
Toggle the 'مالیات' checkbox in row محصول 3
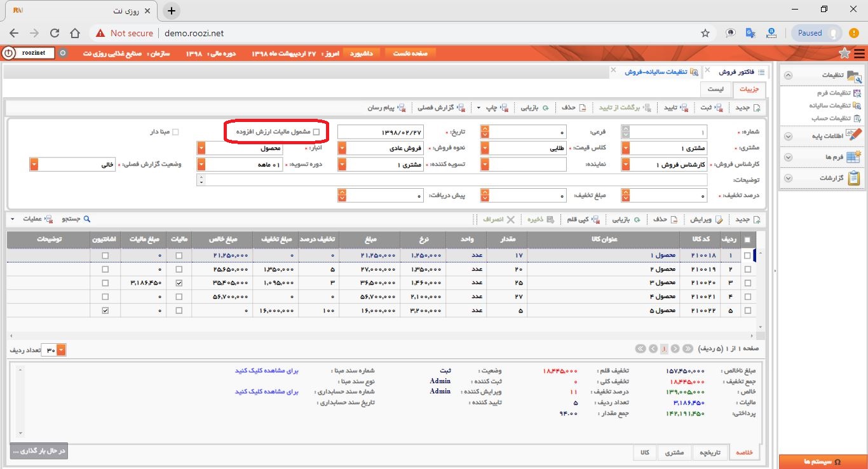179,283
